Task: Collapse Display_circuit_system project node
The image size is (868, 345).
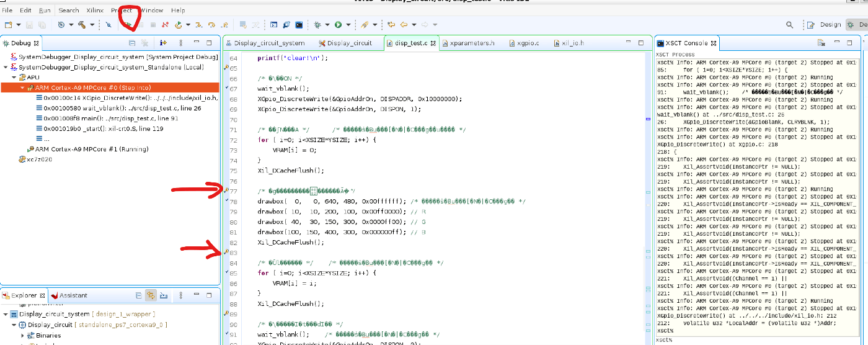Action: [x=6, y=314]
